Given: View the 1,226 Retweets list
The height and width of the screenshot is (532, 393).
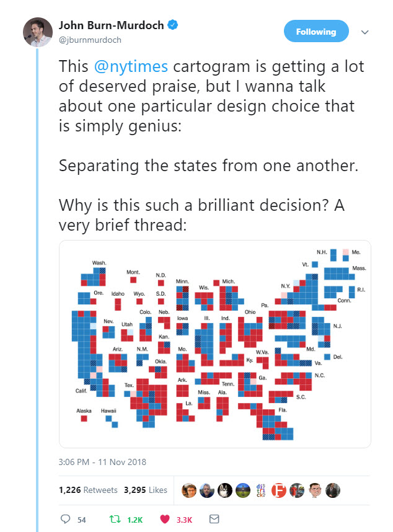Looking at the screenshot, I should click(88, 490).
